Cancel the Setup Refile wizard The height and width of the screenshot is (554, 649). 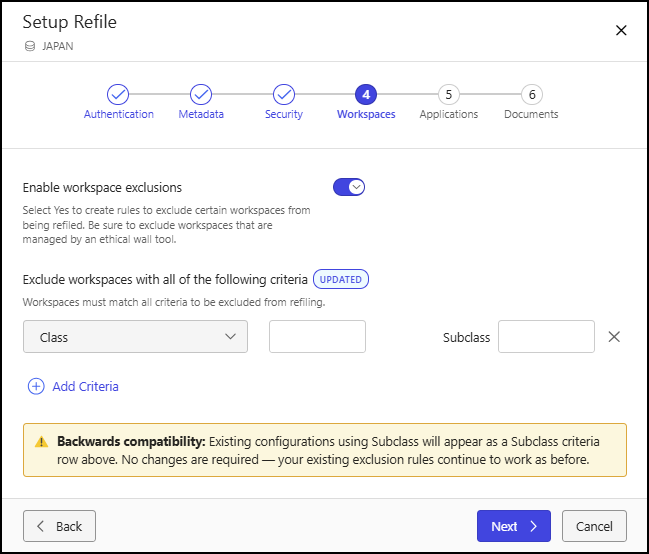coord(594,526)
